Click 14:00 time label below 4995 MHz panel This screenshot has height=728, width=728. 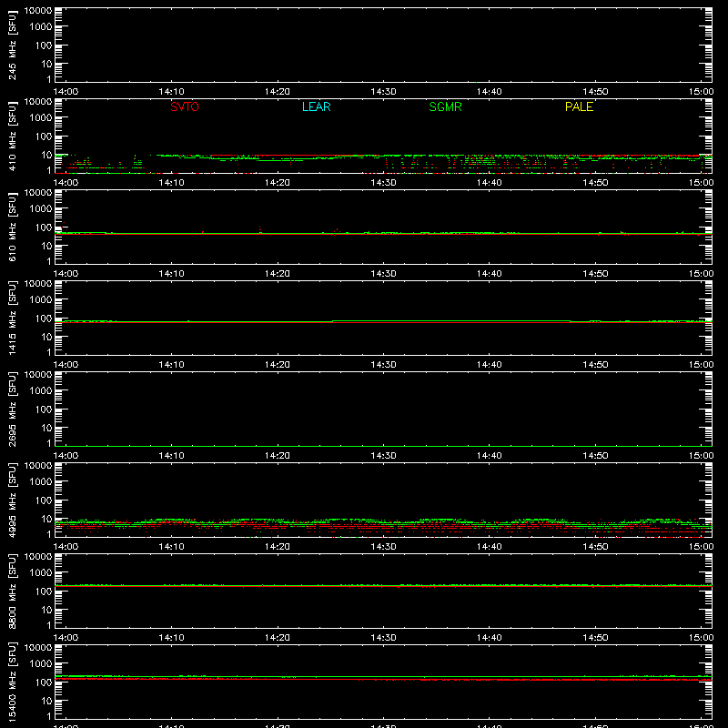coord(66,547)
